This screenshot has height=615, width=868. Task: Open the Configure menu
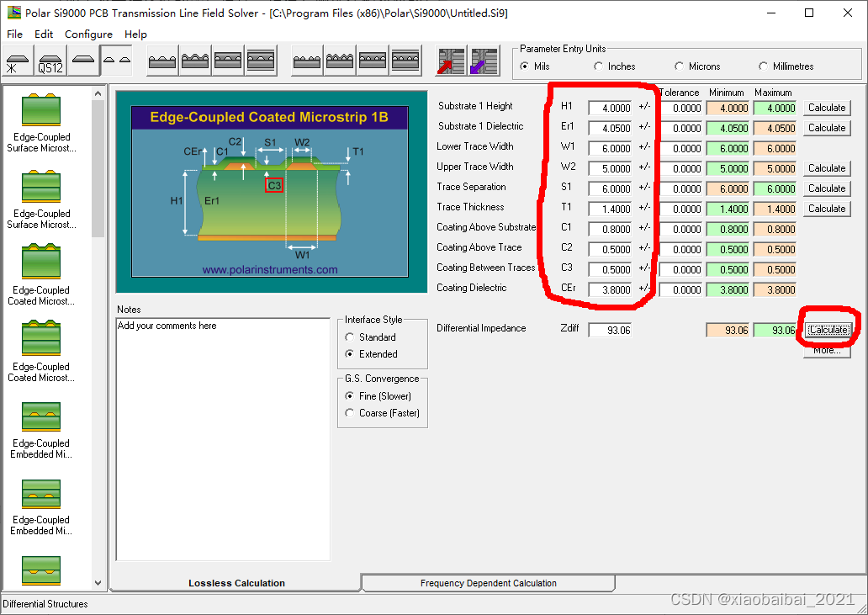point(88,34)
